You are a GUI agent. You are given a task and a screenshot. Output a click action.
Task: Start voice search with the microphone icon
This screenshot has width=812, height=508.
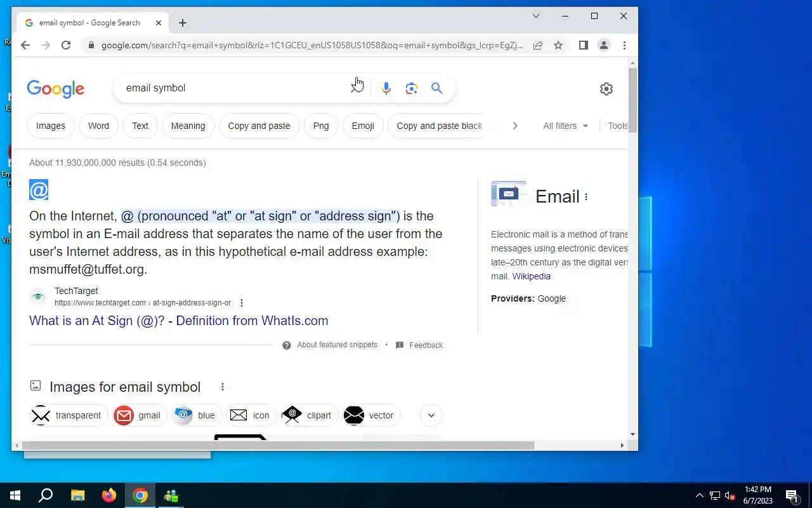coord(386,88)
